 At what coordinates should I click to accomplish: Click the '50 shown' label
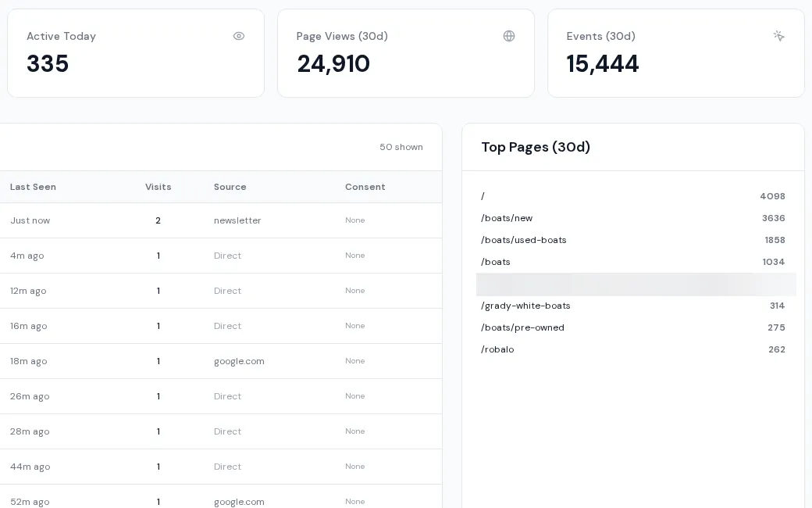tap(401, 147)
